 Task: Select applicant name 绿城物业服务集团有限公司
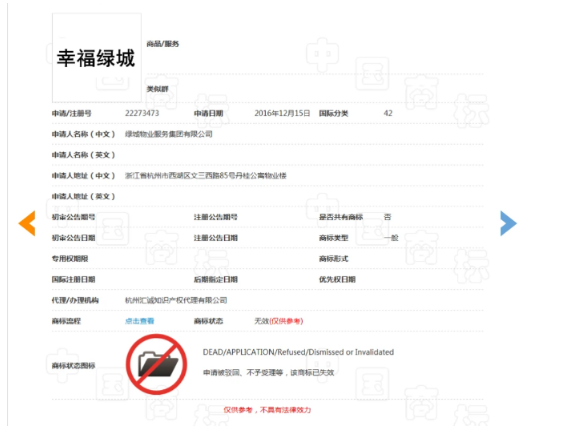(168, 134)
